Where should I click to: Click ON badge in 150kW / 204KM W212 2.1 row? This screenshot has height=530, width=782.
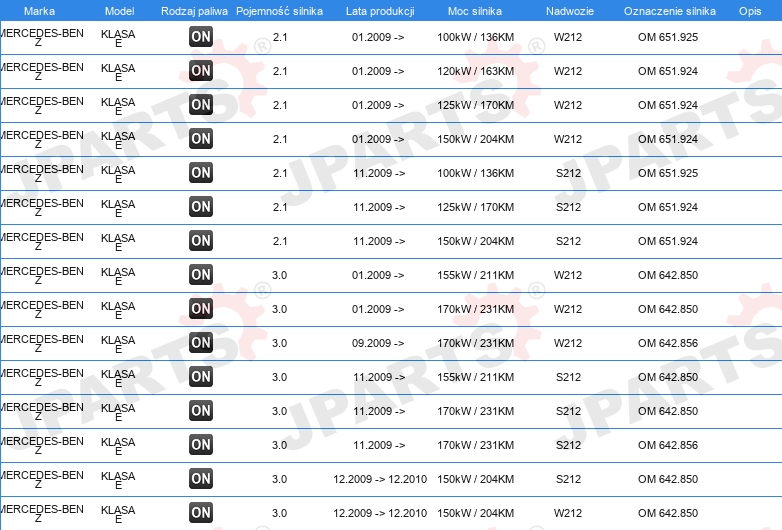[201, 138]
